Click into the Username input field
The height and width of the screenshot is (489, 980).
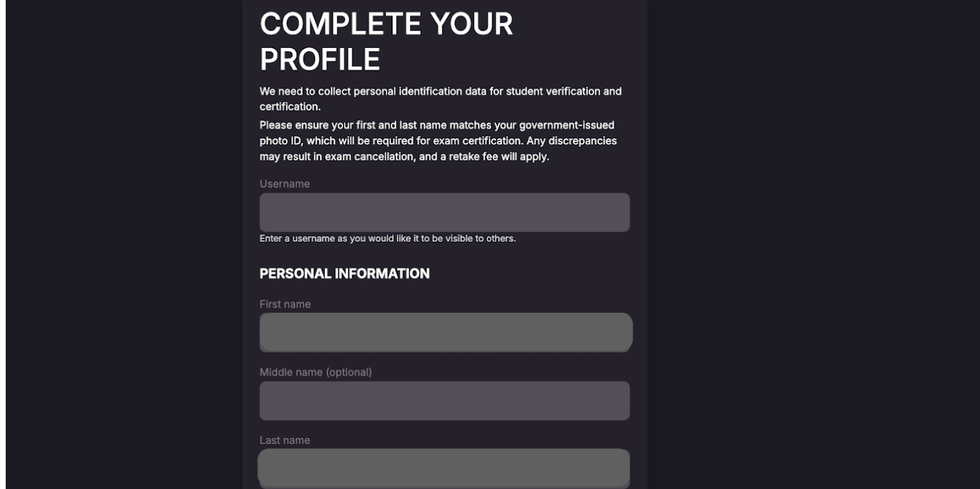[x=444, y=213]
